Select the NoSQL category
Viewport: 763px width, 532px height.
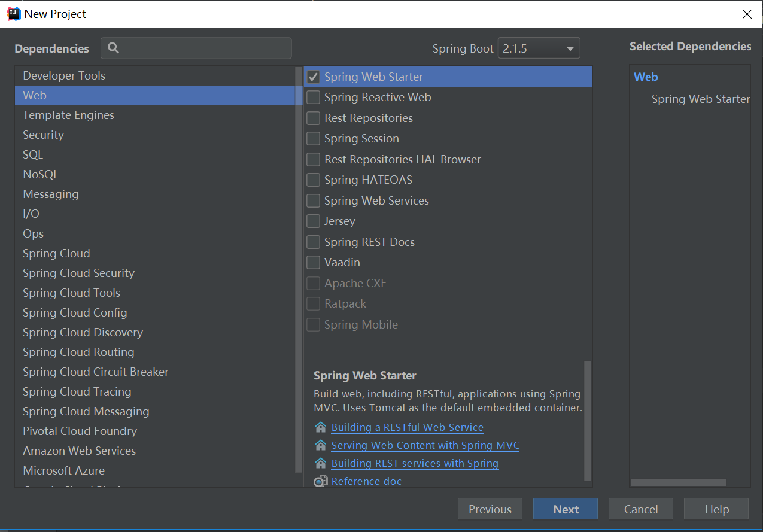pyautogui.click(x=156, y=174)
